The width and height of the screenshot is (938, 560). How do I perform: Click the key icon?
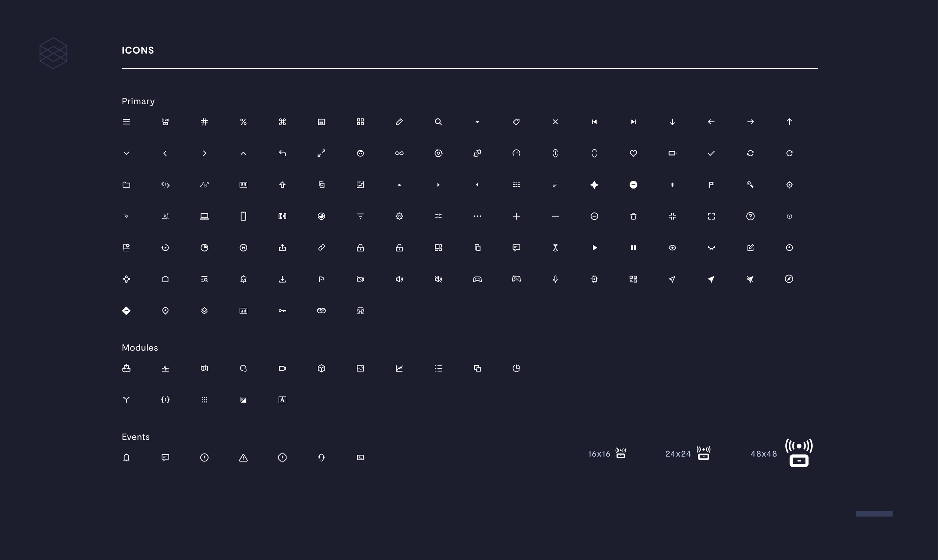(x=282, y=311)
